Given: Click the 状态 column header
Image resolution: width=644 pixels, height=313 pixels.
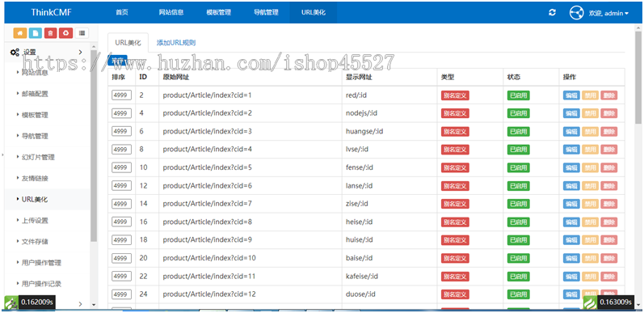Looking at the screenshot, I should (514, 77).
